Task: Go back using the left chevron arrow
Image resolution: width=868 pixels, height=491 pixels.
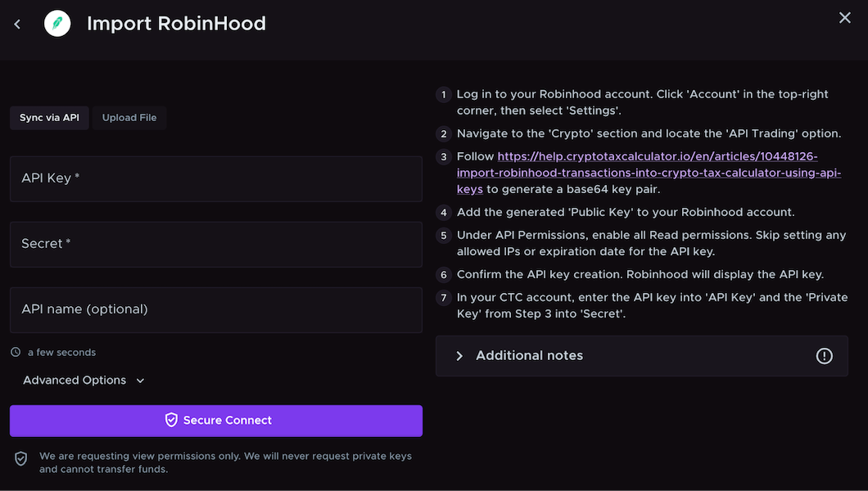Action: tap(17, 25)
